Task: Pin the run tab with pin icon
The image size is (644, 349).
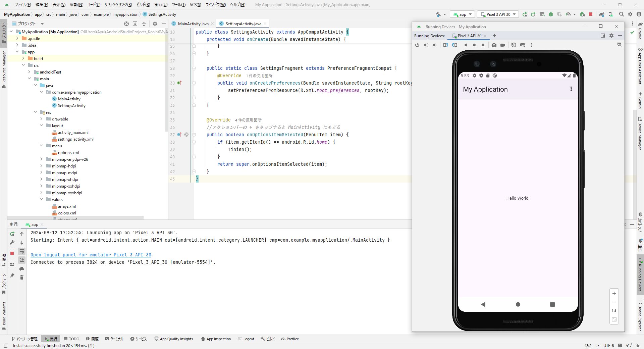Action: point(12,276)
